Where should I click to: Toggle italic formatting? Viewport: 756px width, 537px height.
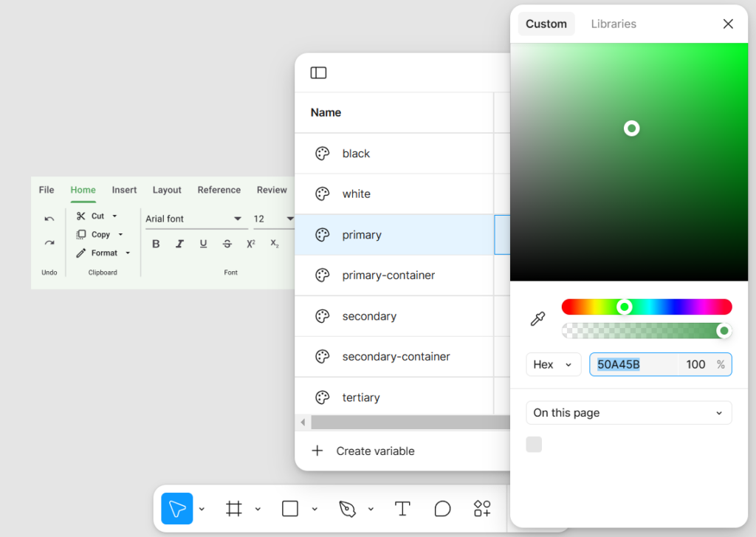point(179,243)
